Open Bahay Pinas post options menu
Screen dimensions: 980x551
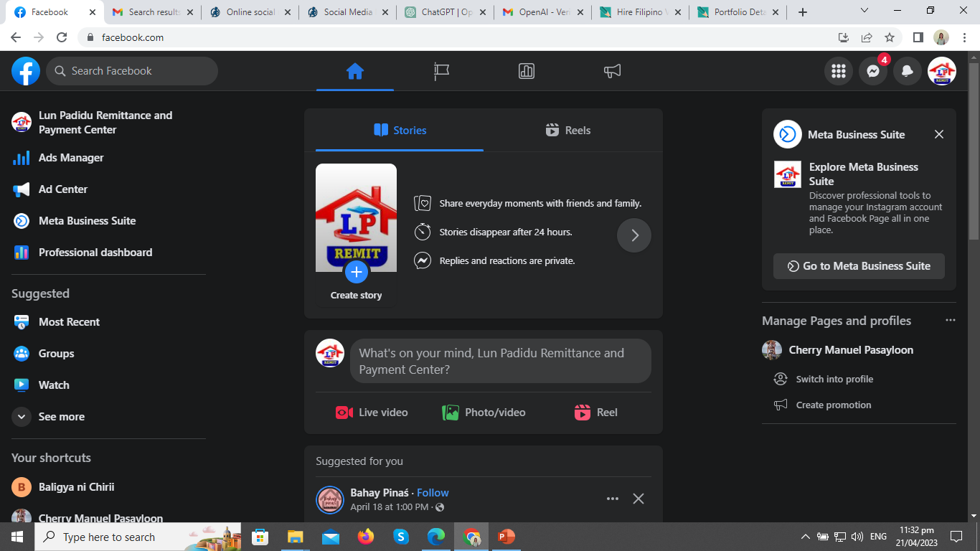click(x=613, y=499)
